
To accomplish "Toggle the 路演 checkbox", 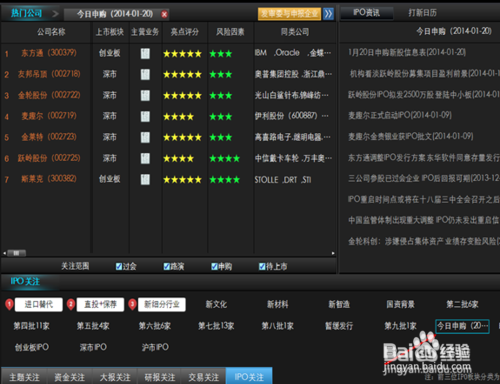I will (x=167, y=266).
